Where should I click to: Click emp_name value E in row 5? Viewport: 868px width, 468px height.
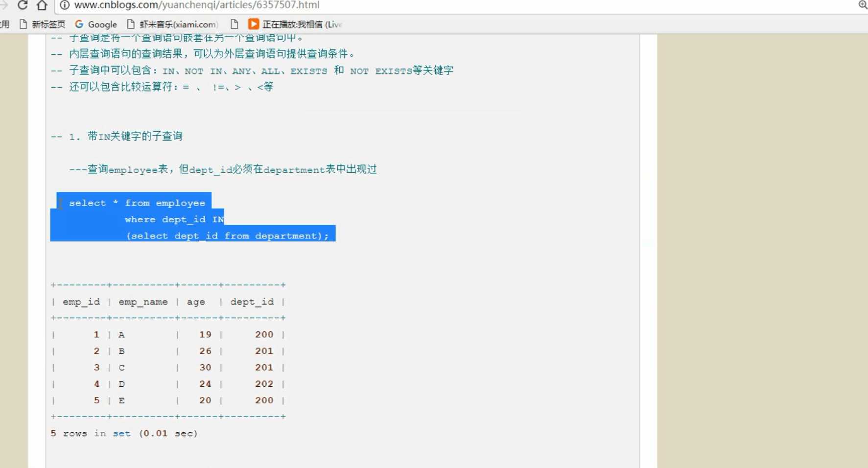coord(121,400)
